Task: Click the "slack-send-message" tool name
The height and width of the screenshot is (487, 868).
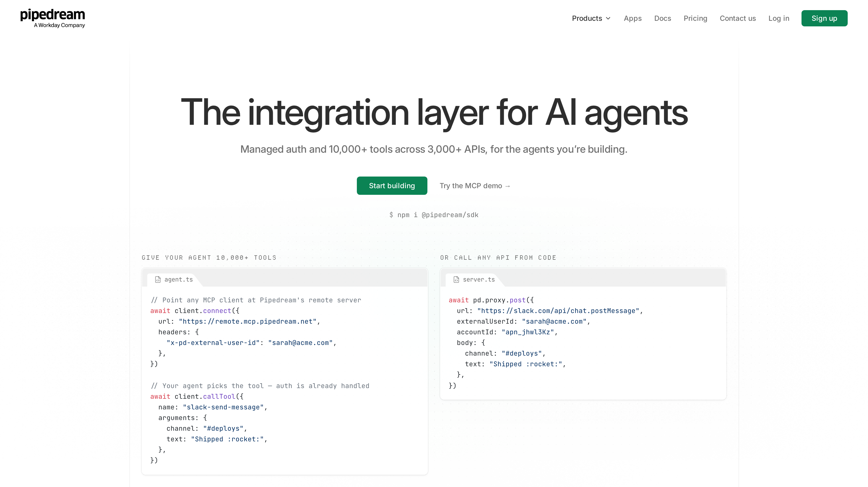Action: pos(223,407)
